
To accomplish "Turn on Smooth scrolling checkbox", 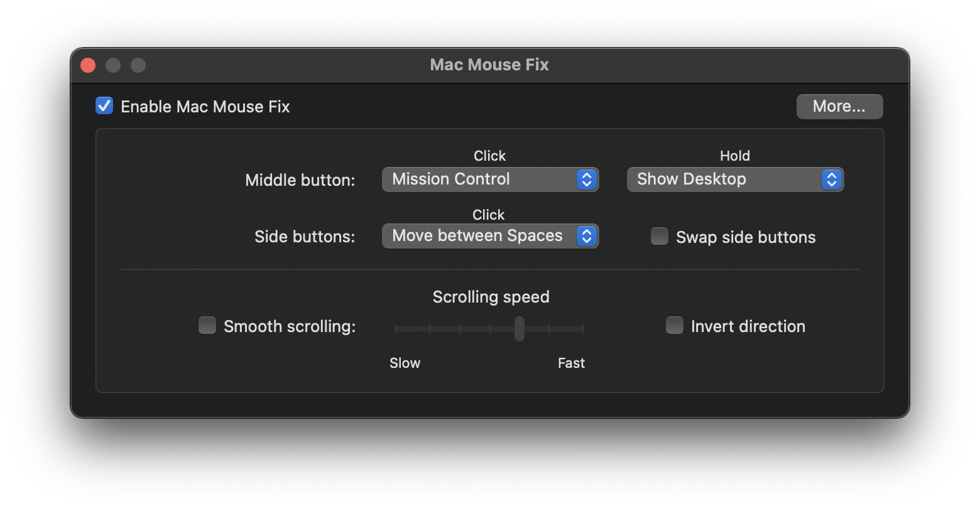I will pyautogui.click(x=207, y=326).
